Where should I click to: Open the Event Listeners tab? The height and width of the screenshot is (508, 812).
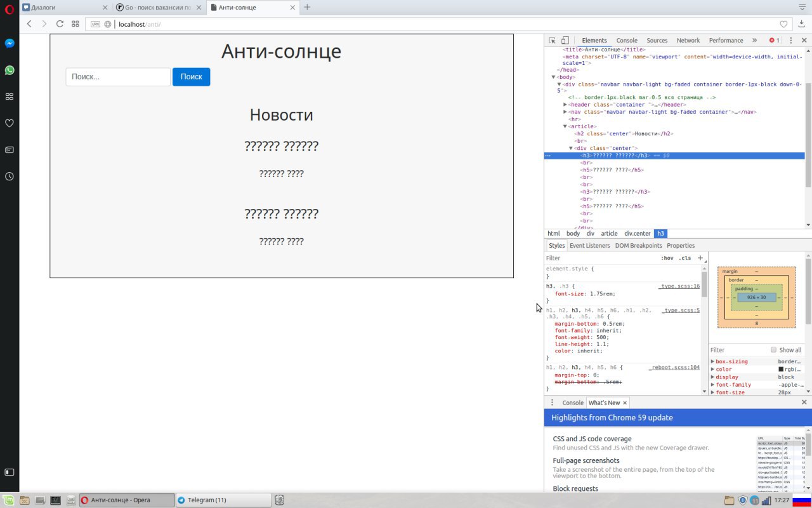[x=589, y=245]
